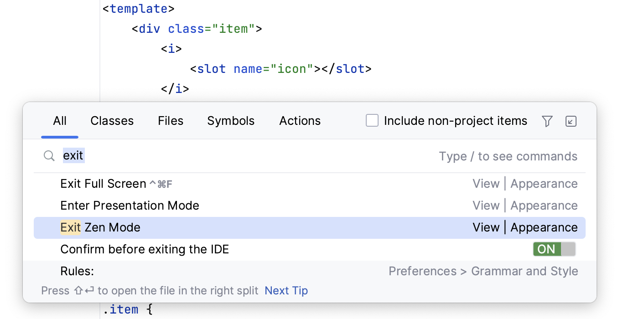This screenshot has width=644, height=319.
Task: Switch to the Files tab
Action: (x=170, y=121)
